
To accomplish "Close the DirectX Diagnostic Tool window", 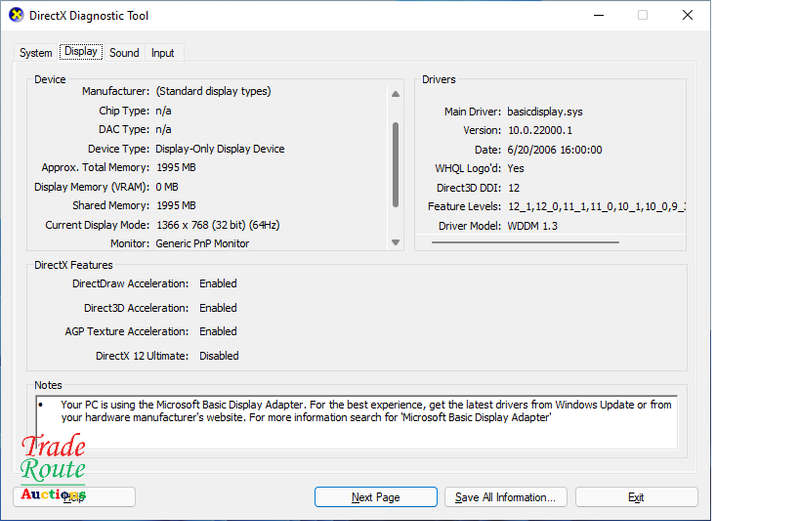I will [x=687, y=15].
